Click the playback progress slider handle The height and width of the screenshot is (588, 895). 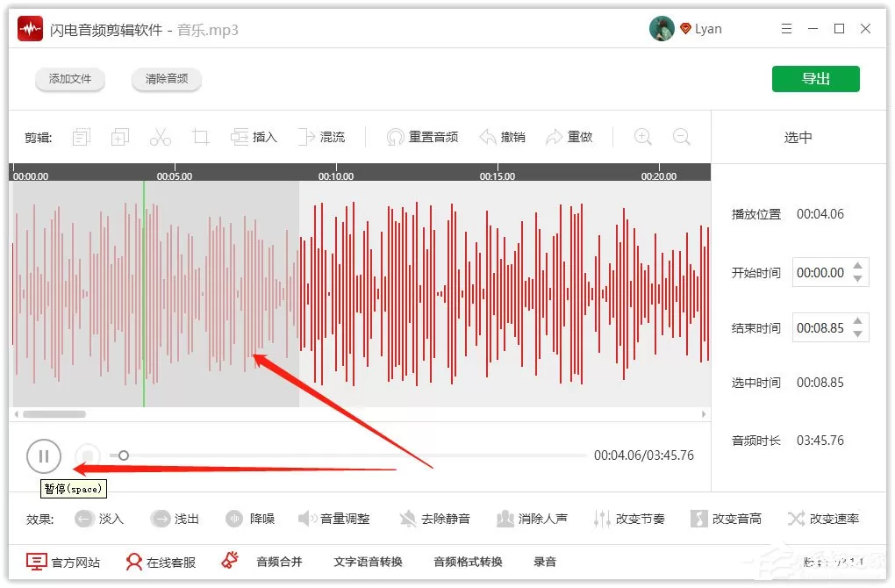[x=124, y=455]
